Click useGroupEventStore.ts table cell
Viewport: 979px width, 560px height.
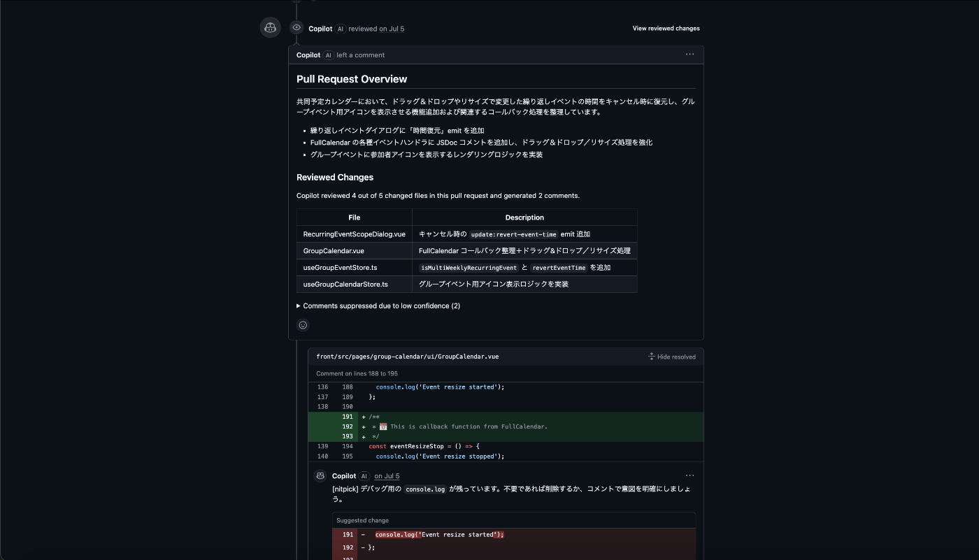(355, 268)
